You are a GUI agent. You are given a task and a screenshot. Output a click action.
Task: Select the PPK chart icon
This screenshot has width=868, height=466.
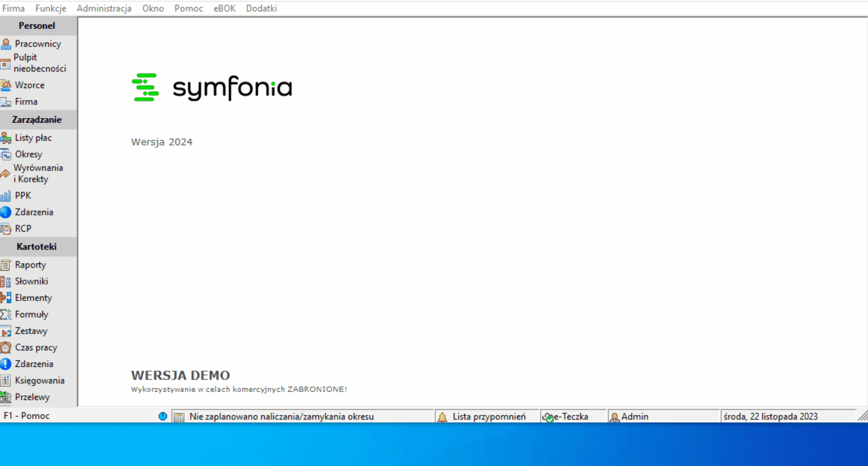[x=6, y=196]
